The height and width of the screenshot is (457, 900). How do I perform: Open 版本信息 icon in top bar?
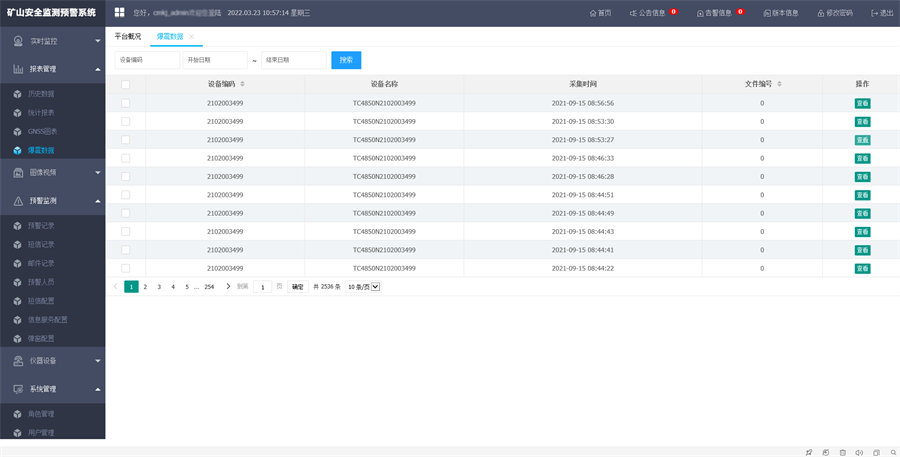tap(767, 13)
